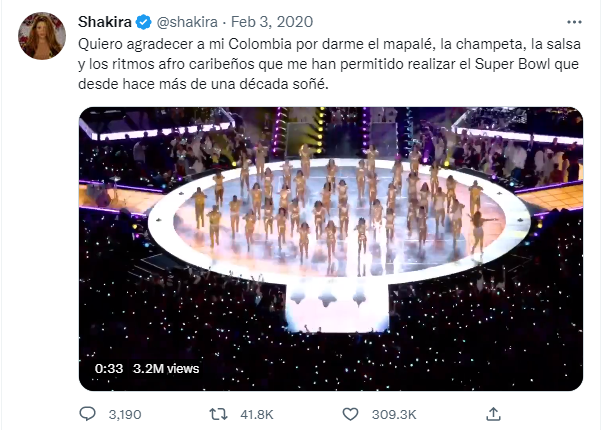The image size is (601, 430).
Task: Open the @shakira handle link
Action: tap(187, 22)
